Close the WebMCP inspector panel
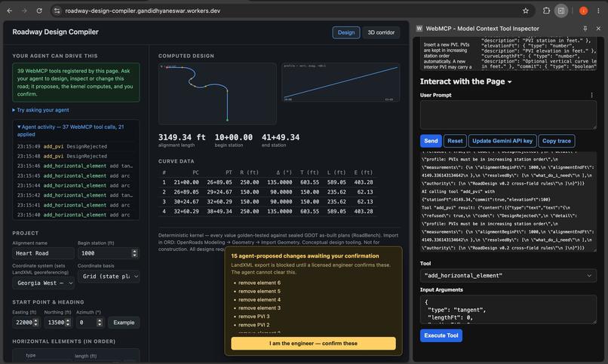This screenshot has width=608, height=364. click(598, 29)
